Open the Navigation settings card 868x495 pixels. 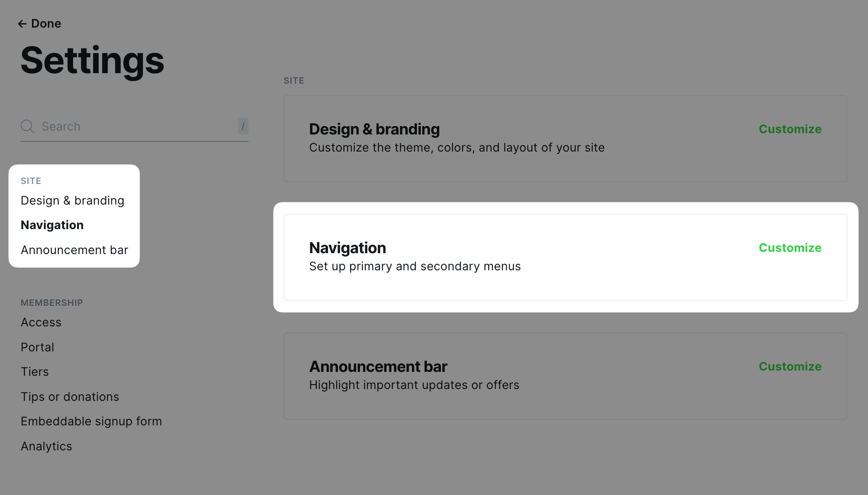[x=565, y=257]
